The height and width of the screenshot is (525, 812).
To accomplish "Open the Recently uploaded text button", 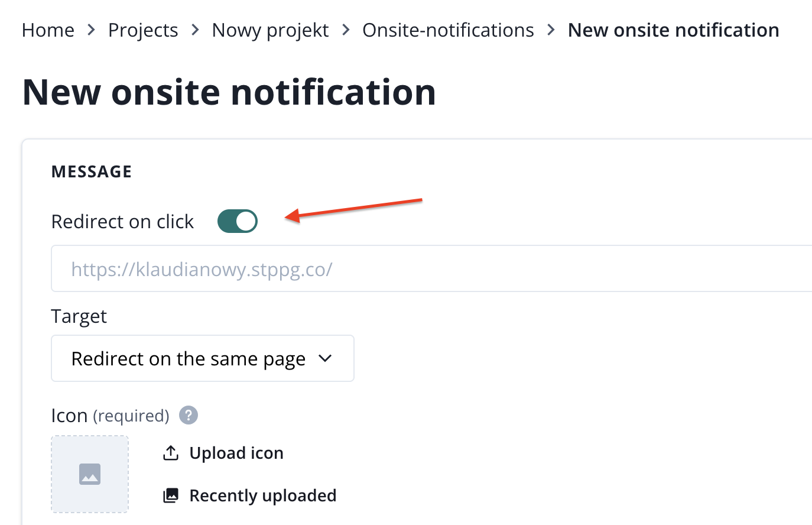I will [x=262, y=495].
